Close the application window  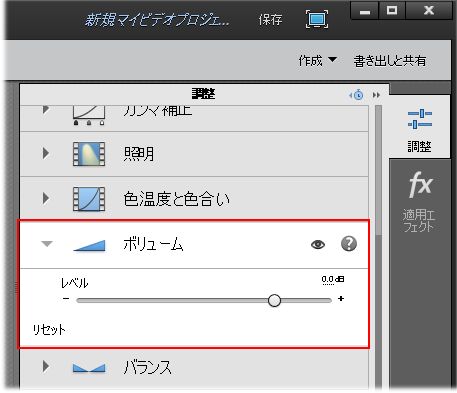(x=429, y=10)
